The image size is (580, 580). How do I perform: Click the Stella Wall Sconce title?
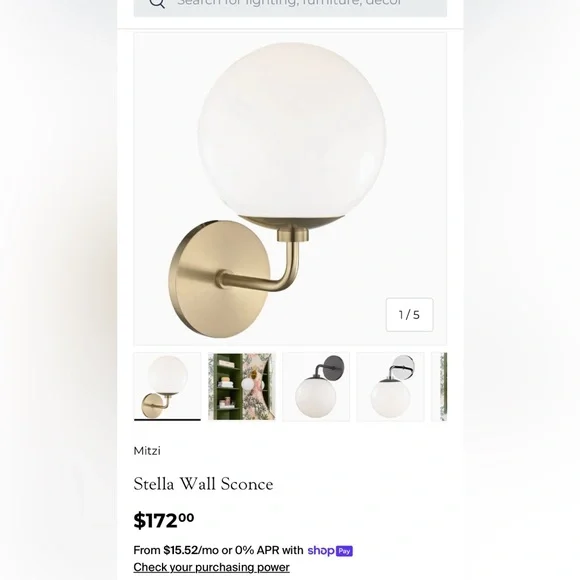coord(203,484)
